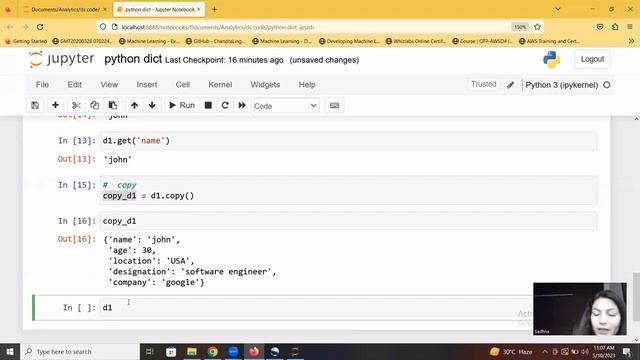
Task: Open Chrome from the taskbar
Action: [213, 351]
